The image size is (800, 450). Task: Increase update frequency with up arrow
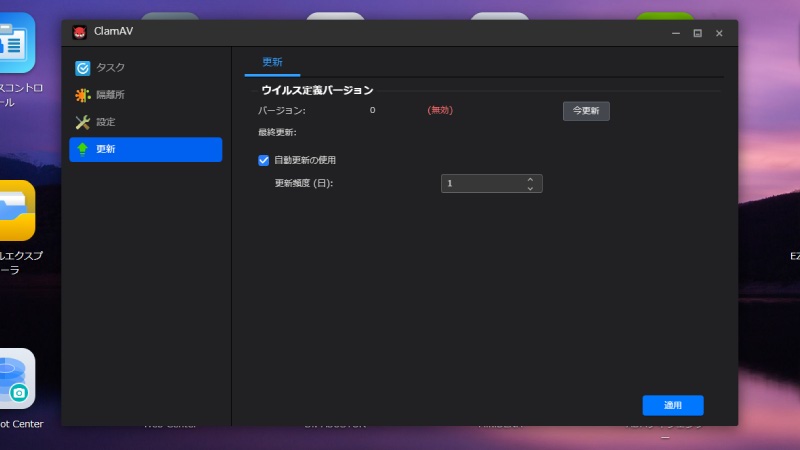[530, 179]
